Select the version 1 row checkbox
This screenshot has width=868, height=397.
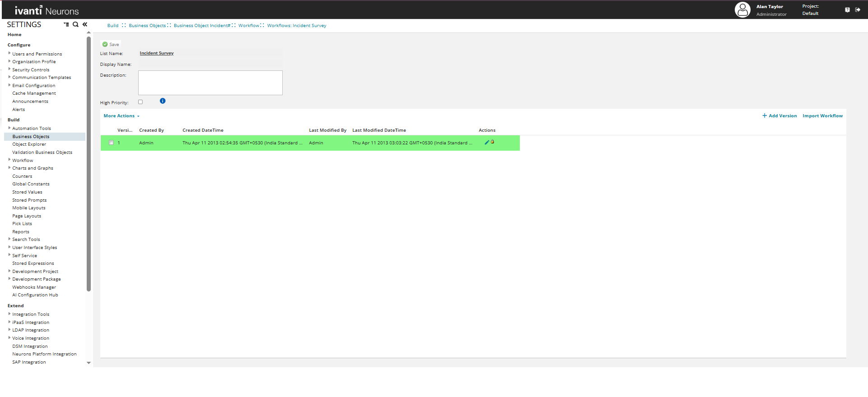[111, 143]
